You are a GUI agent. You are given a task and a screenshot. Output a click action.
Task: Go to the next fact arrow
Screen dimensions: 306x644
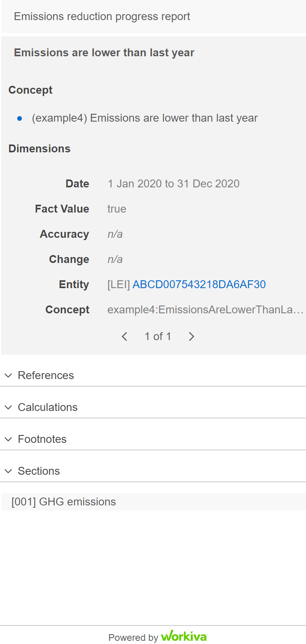[192, 337]
